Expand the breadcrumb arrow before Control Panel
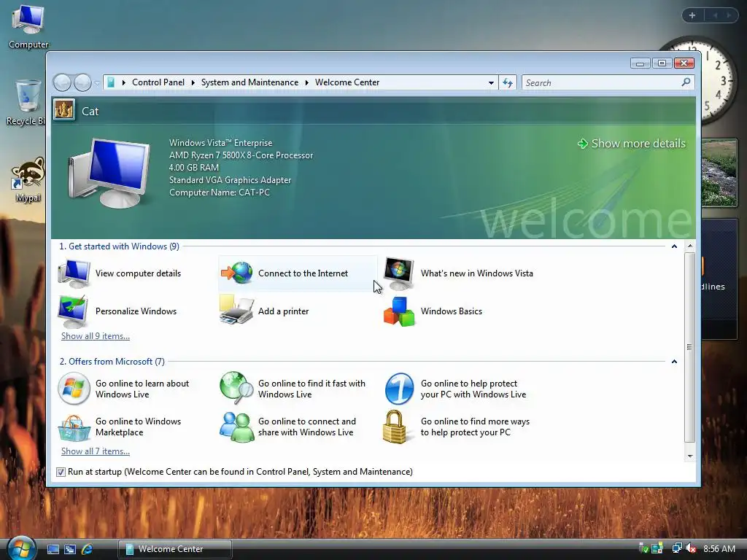The height and width of the screenshot is (560, 747). tap(124, 83)
